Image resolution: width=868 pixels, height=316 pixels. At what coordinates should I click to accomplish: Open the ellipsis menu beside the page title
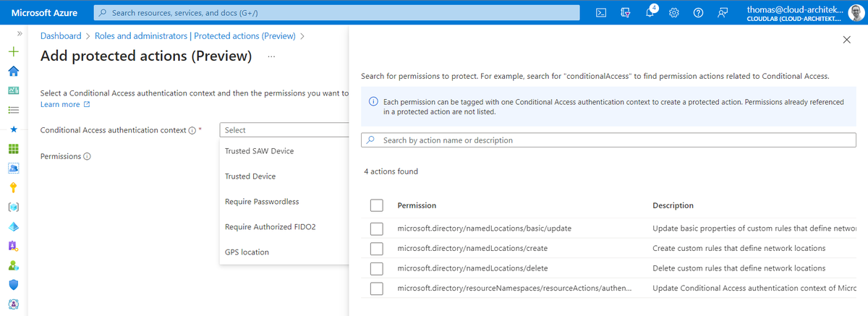(x=271, y=56)
